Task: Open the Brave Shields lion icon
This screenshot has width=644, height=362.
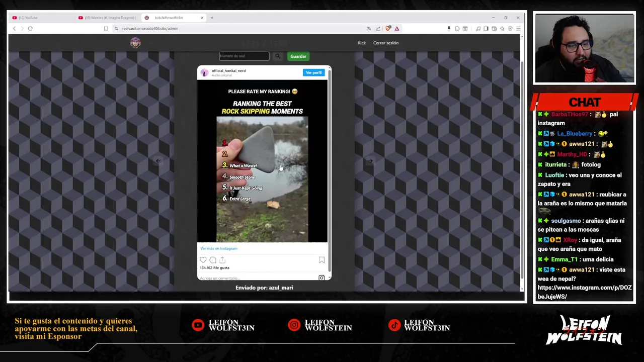Action: [x=388, y=29]
